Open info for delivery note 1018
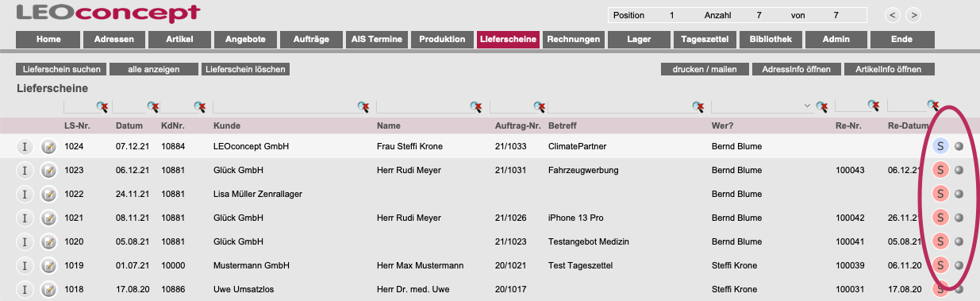 (25, 289)
